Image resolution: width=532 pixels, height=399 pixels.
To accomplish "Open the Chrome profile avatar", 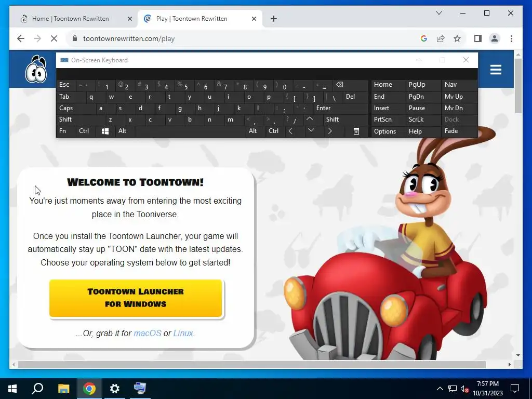I will [495, 38].
